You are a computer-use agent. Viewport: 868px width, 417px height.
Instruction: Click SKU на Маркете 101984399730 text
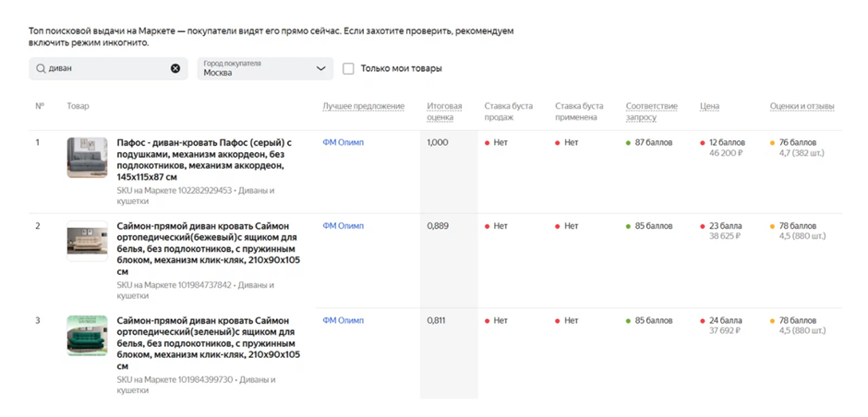coord(175,379)
